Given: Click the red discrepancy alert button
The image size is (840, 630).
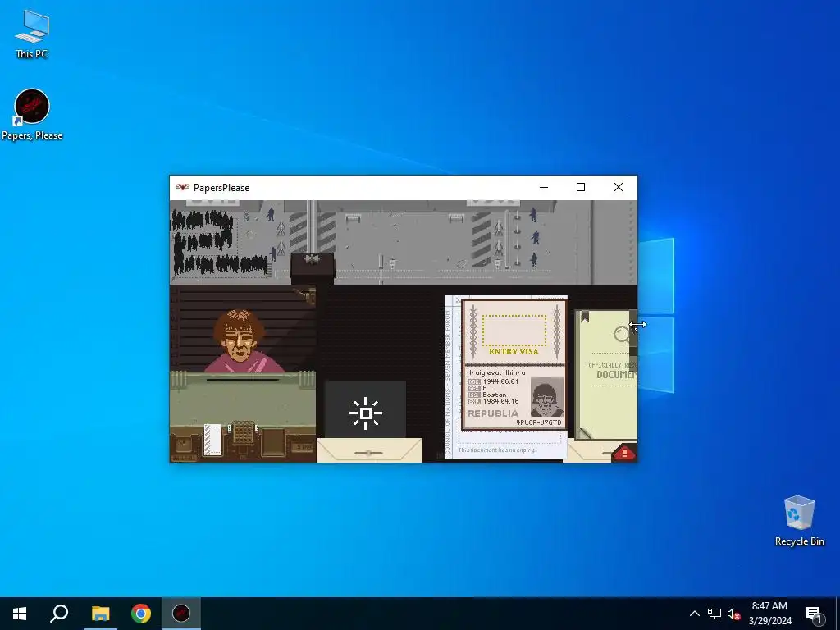Looking at the screenshot, I should [x=624, y=453].
